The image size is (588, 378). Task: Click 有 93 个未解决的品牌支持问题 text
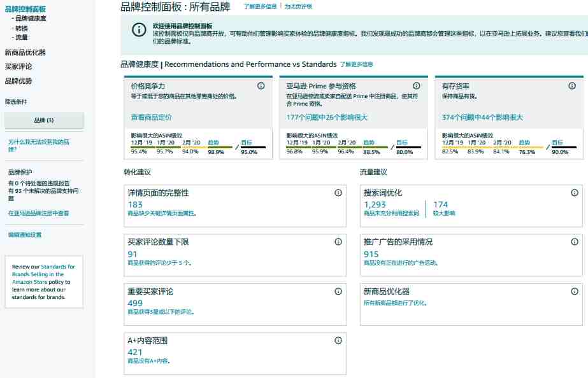[43, 195]
